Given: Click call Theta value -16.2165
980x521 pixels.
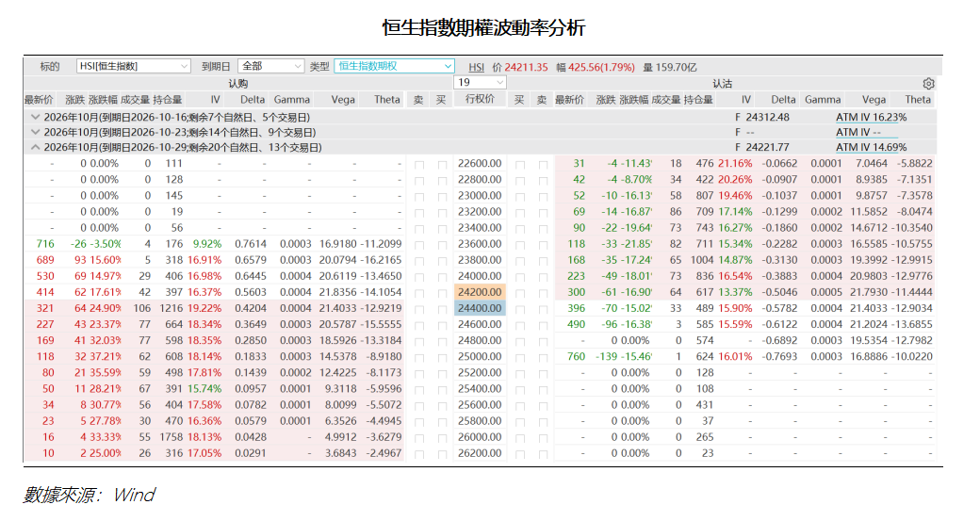Looking at the screenshot, I should 382,260.
